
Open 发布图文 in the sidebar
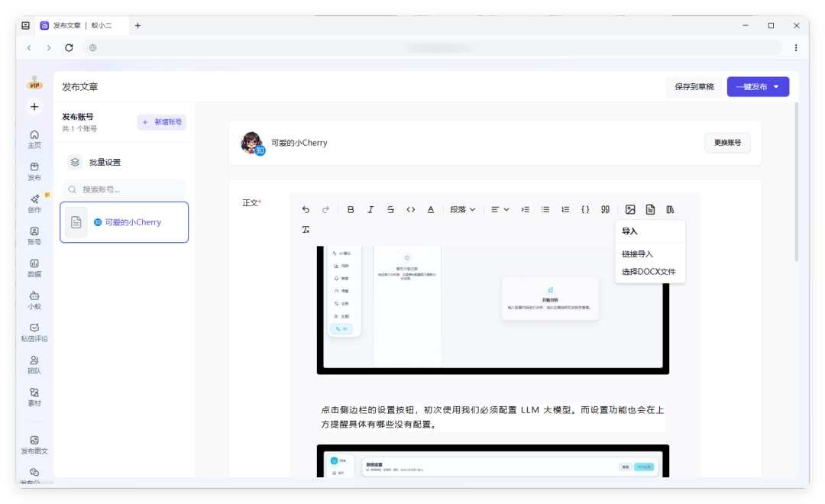[x=34, y=445]
